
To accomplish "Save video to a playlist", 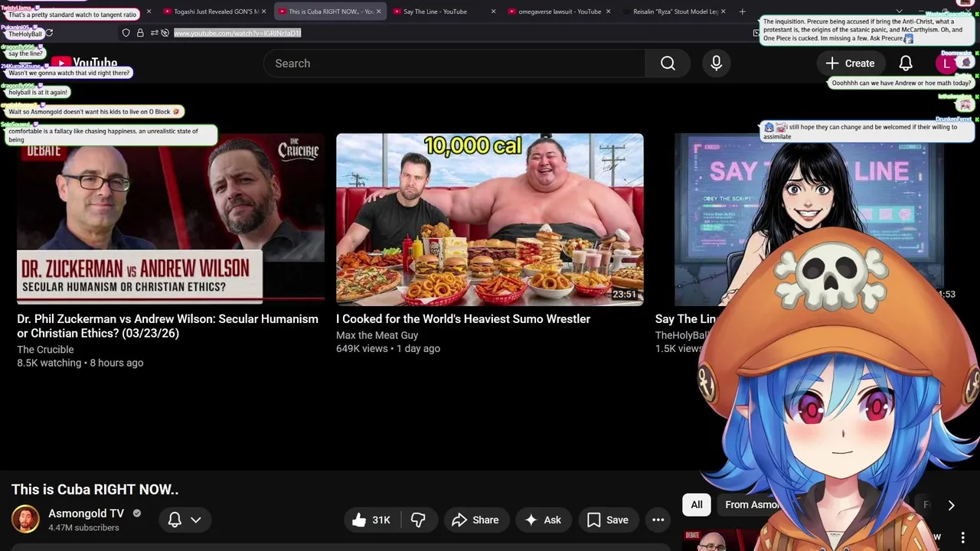I will (608, 520).
